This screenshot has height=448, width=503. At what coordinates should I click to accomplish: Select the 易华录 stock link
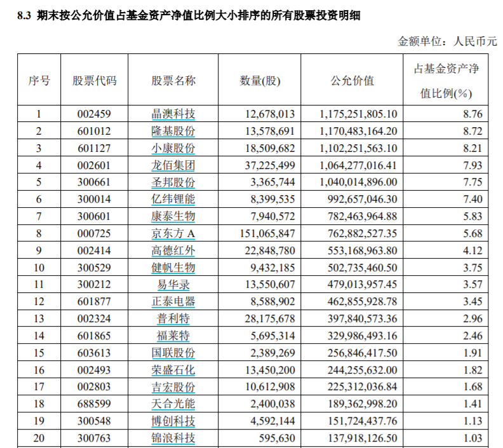click(x=173, y=285)
